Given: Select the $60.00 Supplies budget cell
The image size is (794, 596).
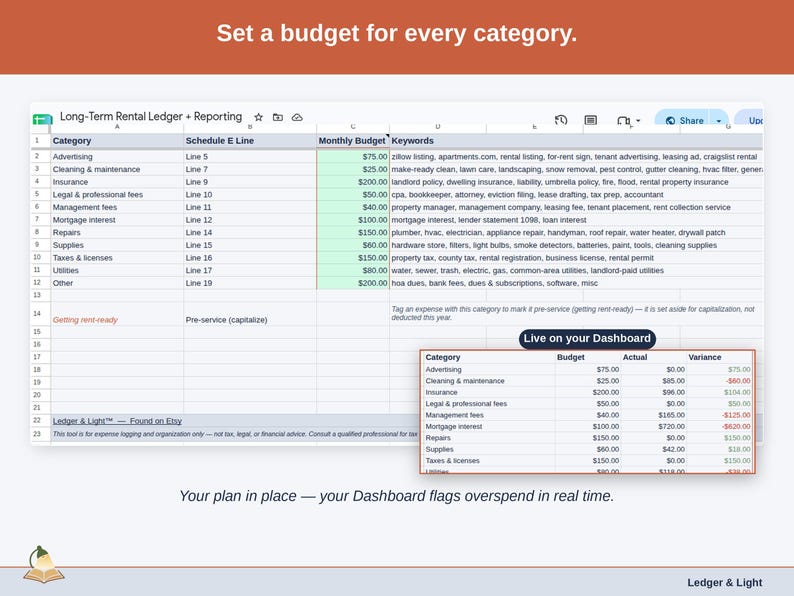Looking at the screenshot, I should (x=353, y=245).
